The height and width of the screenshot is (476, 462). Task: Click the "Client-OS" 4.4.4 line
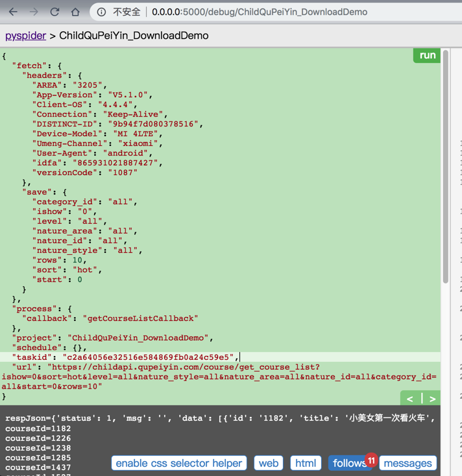click(85, 104)
